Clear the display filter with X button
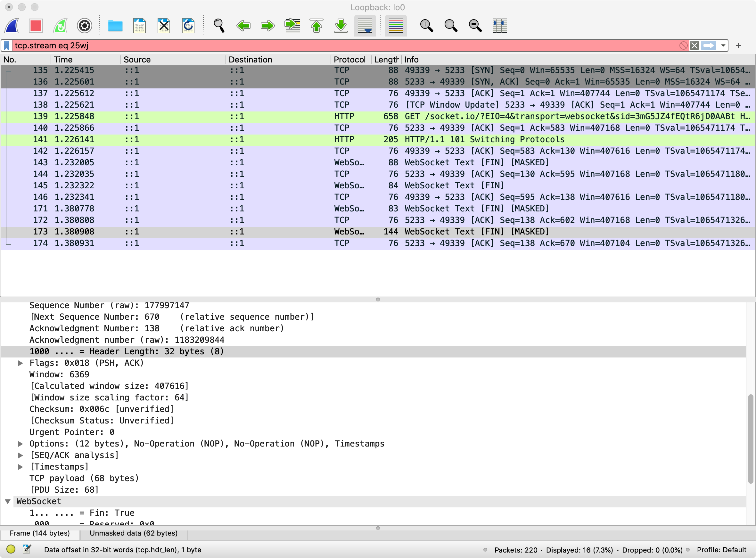Viewport: 756px width, 558px height. click(694, 45)
